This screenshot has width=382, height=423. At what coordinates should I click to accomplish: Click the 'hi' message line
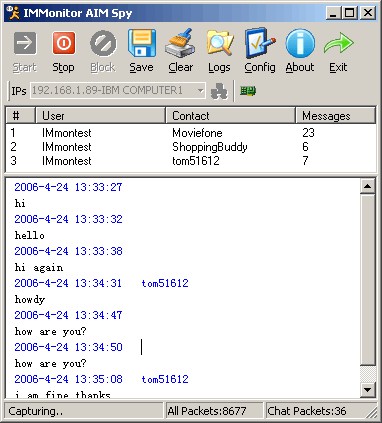coord(20,203)
